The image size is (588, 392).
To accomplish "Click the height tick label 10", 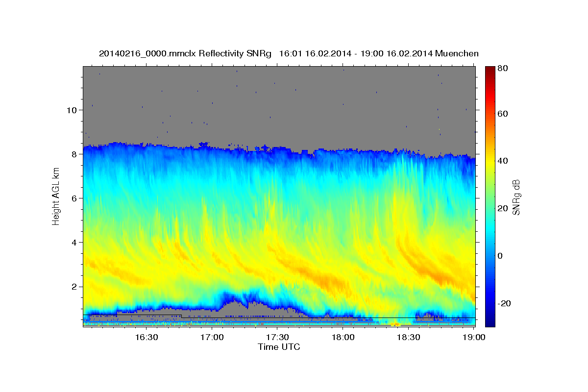I will (x=72, y=110).
